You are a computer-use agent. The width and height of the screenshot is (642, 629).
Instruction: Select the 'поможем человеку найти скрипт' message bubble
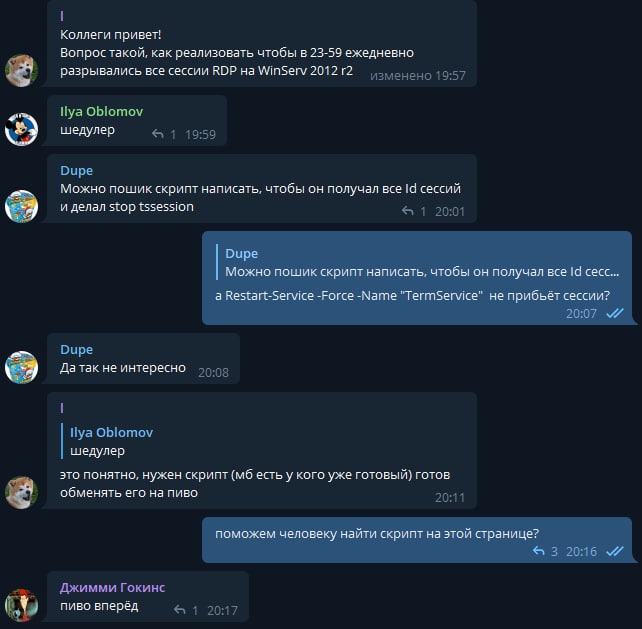click(x=417, y=540)
